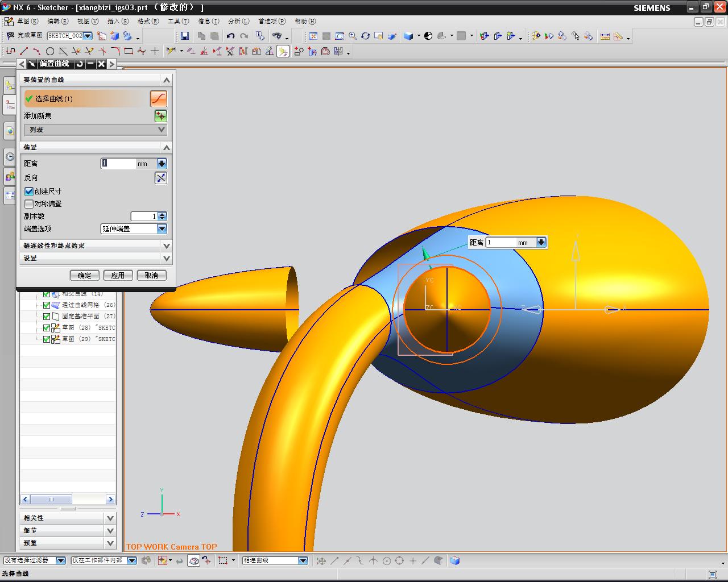This screenshot has width=728, height=582.
Task: Click the Finish Sketch (完成草图) flag icon
Action: pyautogui.click(x=10, y=36)
